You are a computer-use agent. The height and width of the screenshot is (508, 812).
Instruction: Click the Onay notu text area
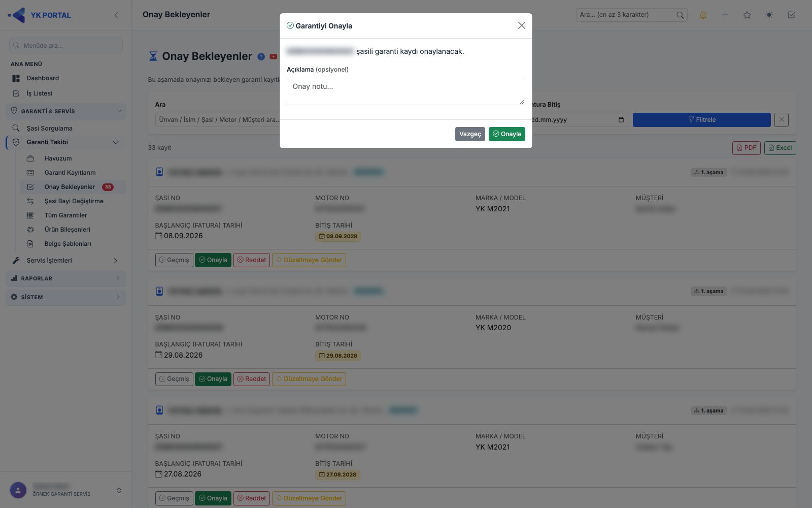click(x=405, y=91)
